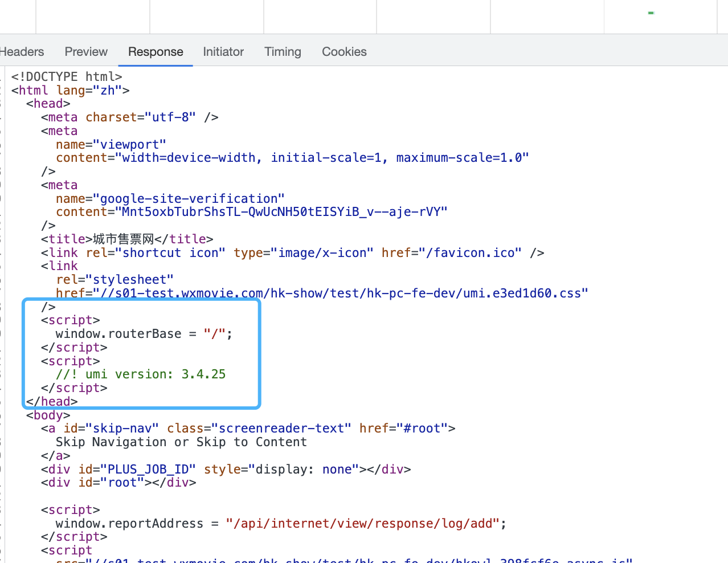Viewport: 728px width, 563px height.
Task: Select the Response tab
Action: coord(155,51)
